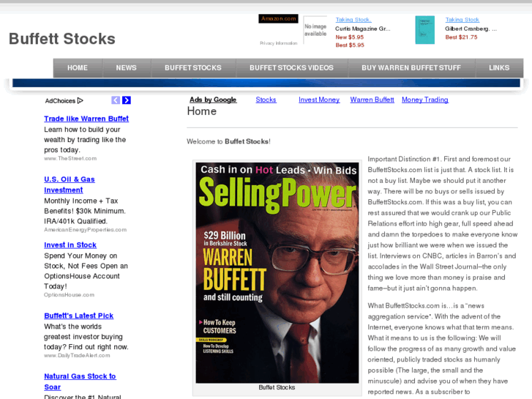
Task: Open the Buffett's Latest Pick ad
Action: (78, 316)
